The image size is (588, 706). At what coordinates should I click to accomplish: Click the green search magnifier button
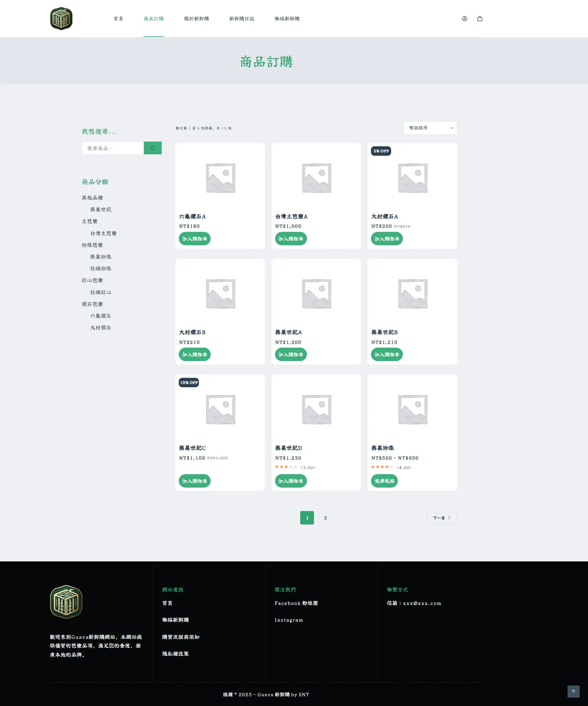coord(153,148)
